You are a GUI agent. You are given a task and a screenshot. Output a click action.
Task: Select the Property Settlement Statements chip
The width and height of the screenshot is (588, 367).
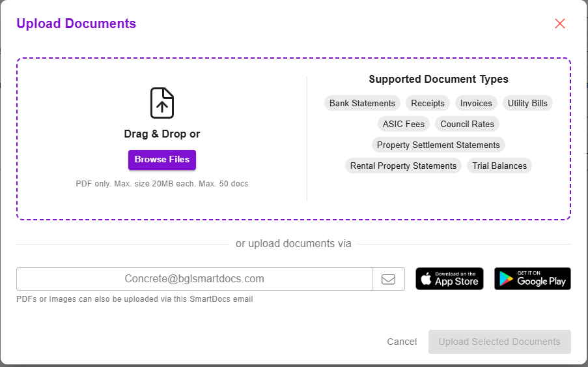(x=438, y=145)
